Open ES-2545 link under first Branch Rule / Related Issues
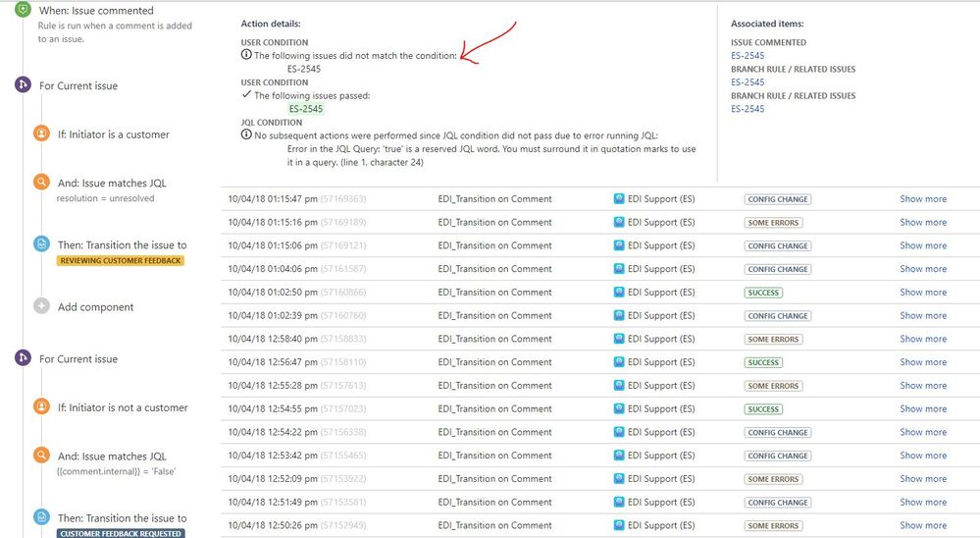980x538 pixels. tap(748, 81)
